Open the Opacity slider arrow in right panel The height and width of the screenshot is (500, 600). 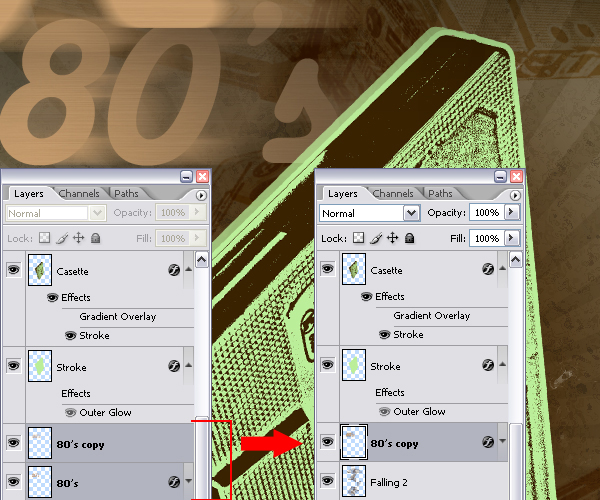(x=513, y=213)
